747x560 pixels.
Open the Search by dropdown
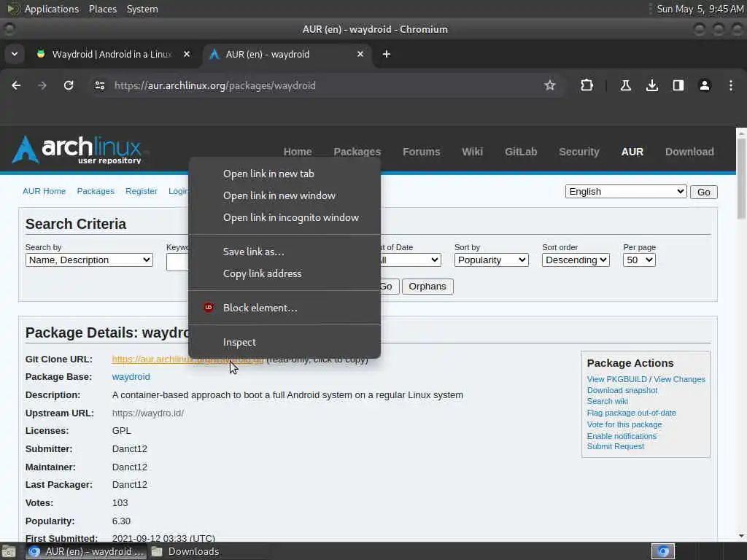[89, 260]
